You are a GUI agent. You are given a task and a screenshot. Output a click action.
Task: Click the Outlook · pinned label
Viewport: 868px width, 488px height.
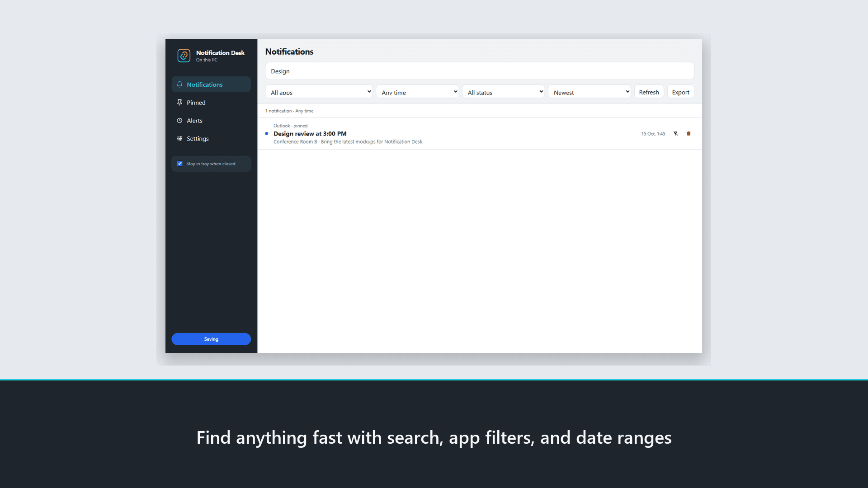pyautogui.click(x=290, y=126)
